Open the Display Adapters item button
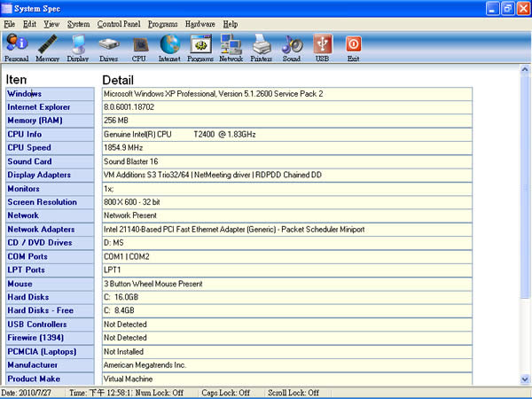This screenshot has height=399, width=532. [50, 175]
